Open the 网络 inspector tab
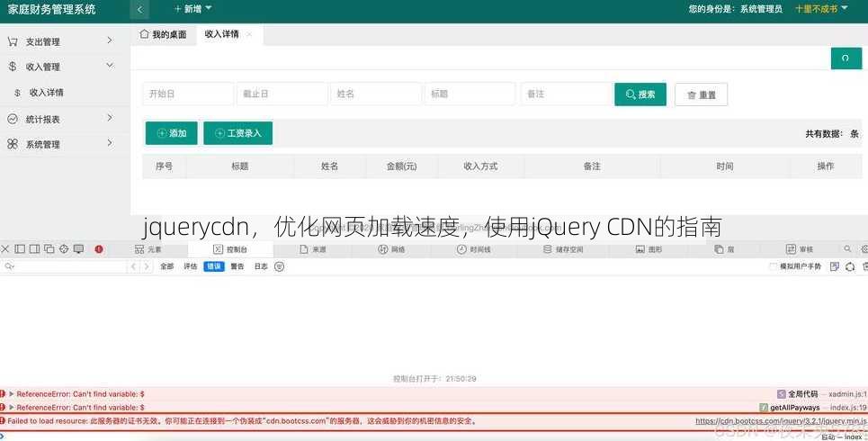 coord(391,250)
